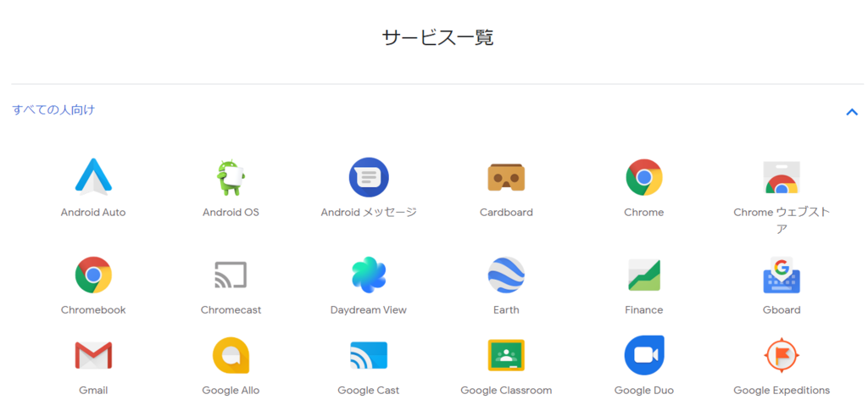Screen dimensions: 868x411
Task: Open the Gmail envelope icon
Action: (93, 355)
